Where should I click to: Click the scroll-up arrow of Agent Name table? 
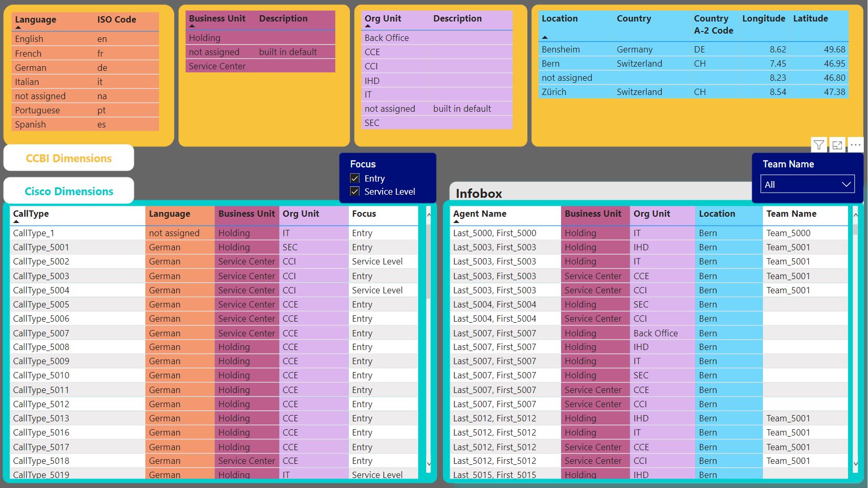[856, 215]
